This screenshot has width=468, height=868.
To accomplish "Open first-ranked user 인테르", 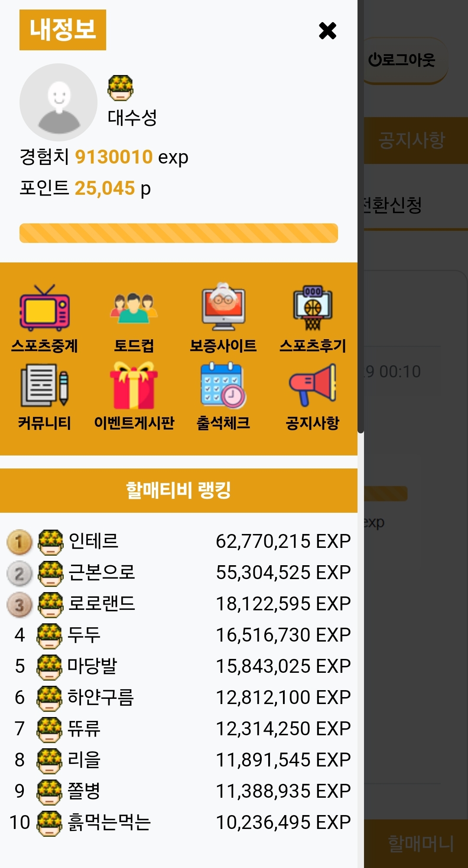I will coord(94,541).
